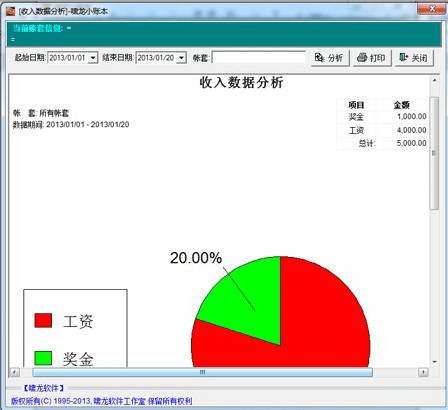Click the app icon in title bar
The height and width of the screenshot is (410, 448).
11,11
